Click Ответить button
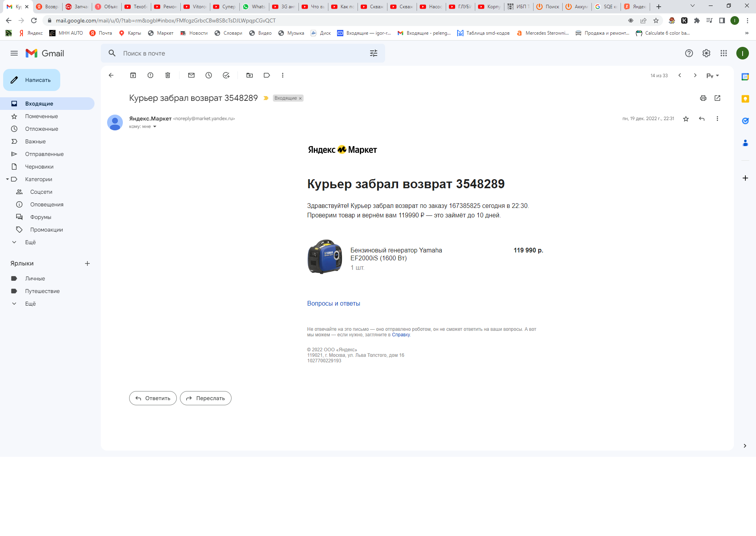Screen dimensions: 756x536 pyautogui.click(x=153, y=398)
